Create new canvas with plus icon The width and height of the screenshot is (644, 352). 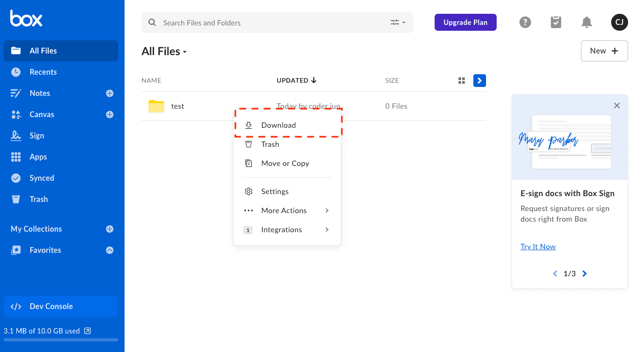(110, 115)
